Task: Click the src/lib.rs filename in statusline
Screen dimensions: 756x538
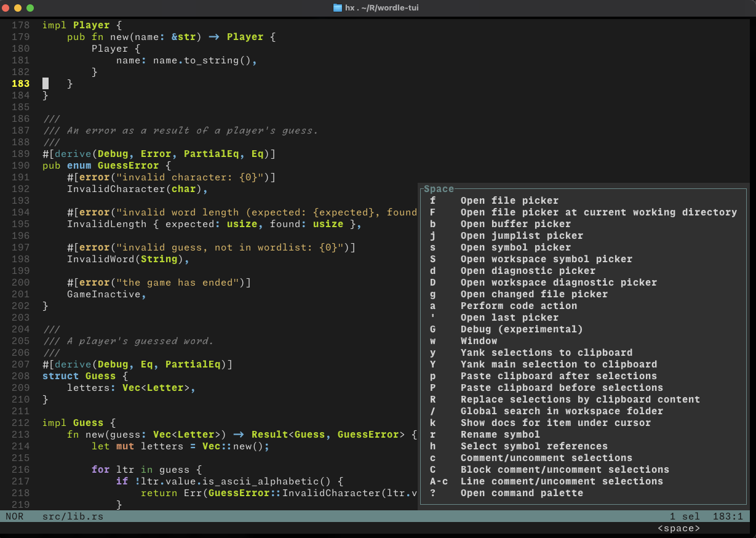Action: (x=73, y=516)
